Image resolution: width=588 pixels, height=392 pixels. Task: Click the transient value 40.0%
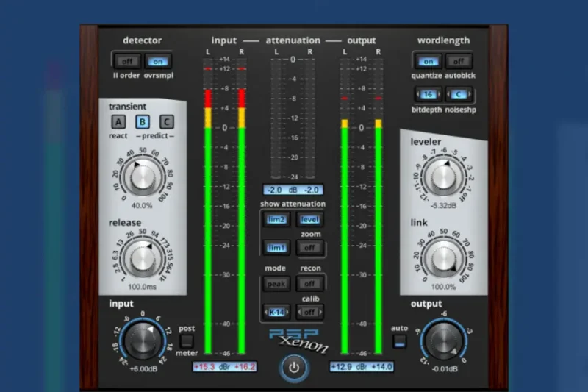click(142, 206)
